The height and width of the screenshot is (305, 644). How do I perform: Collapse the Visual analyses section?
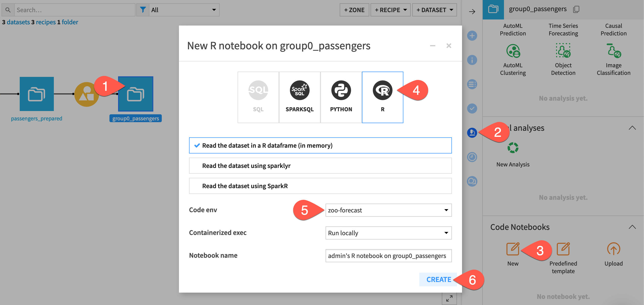click(632, 128)
